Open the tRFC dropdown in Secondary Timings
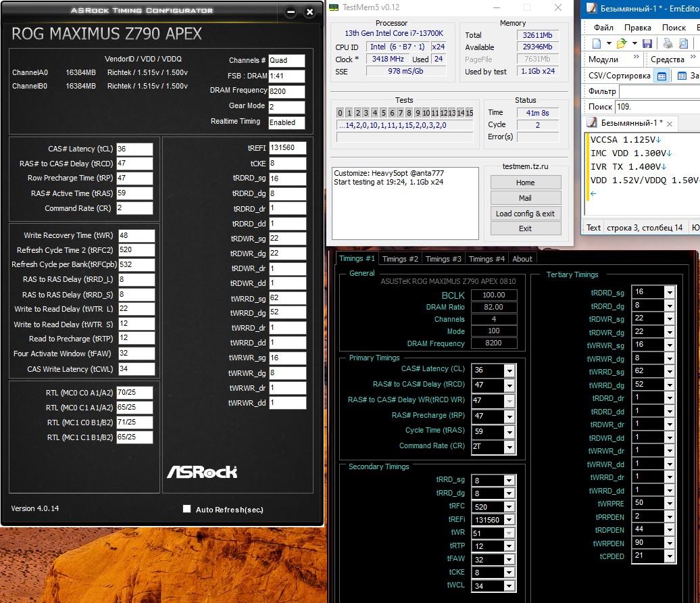Screen dimensions: 700x603 [509, 507]
